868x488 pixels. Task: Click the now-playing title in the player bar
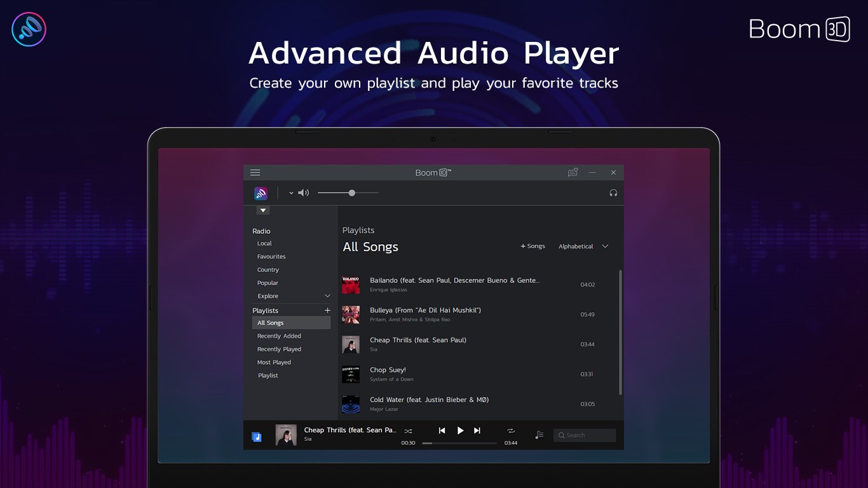350,430
